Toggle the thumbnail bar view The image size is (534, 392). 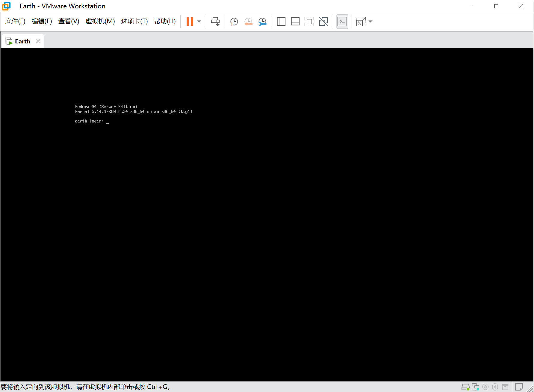pos(295,21)
